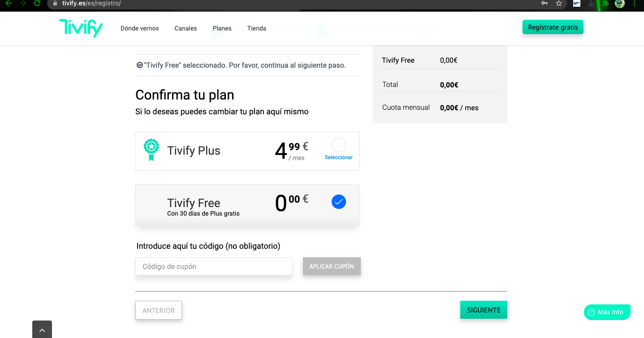Open the Chrome three-dot menu

(x=634, y=3)
